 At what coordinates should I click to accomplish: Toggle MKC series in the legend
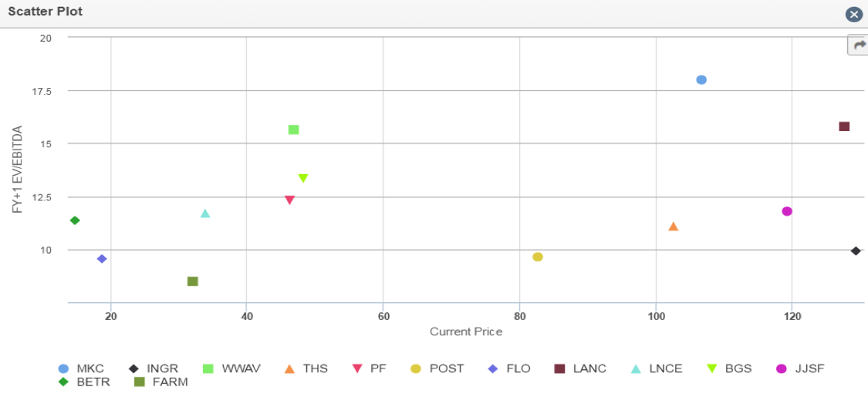click(x=81, y=368)
